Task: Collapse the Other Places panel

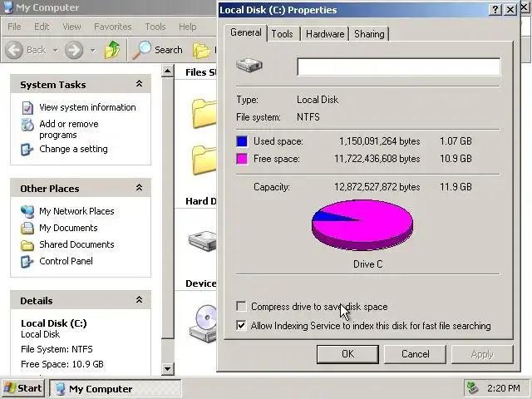Action: (x=139, y=187)
